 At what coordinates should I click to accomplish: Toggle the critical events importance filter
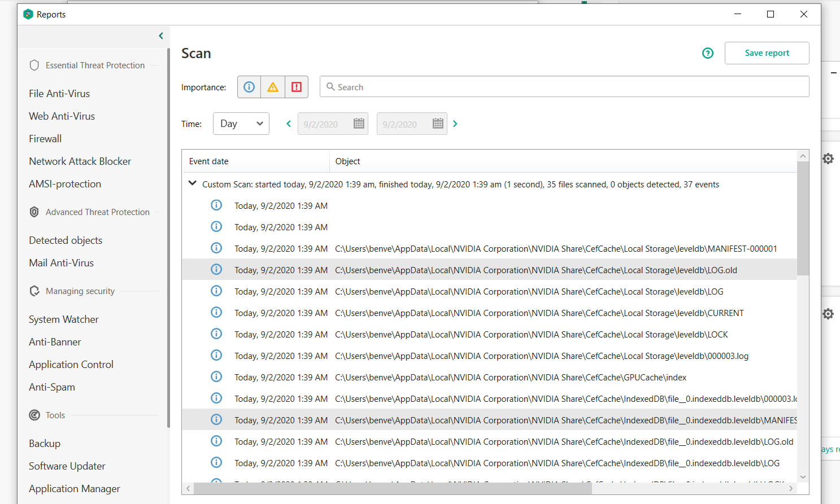[x=297, y=87]
